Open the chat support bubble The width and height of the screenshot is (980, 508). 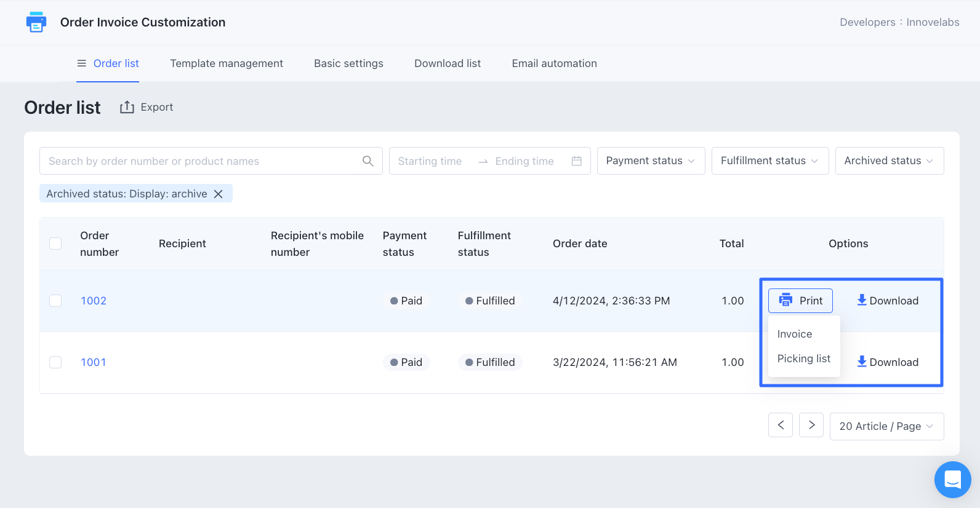point(952,480)
